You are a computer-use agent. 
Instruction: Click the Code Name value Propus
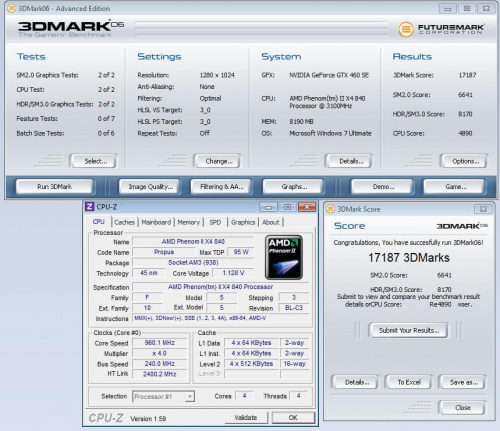164,252
